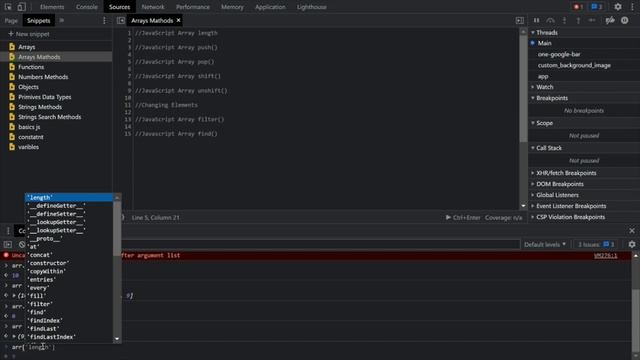Switch to the Elements tab
The height and width of the screenshot is (360, 640).
[52, 7]
